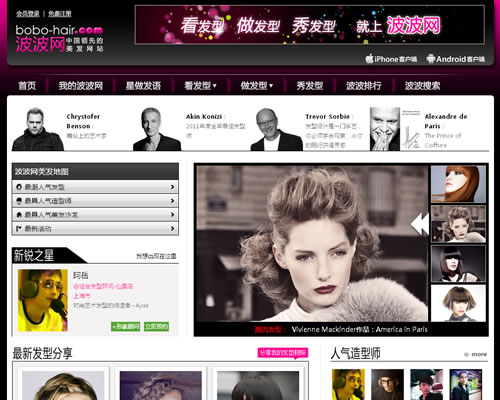Click the 'more' link beside 人气造型师
500x400 pixels.
tap(476, 354)
